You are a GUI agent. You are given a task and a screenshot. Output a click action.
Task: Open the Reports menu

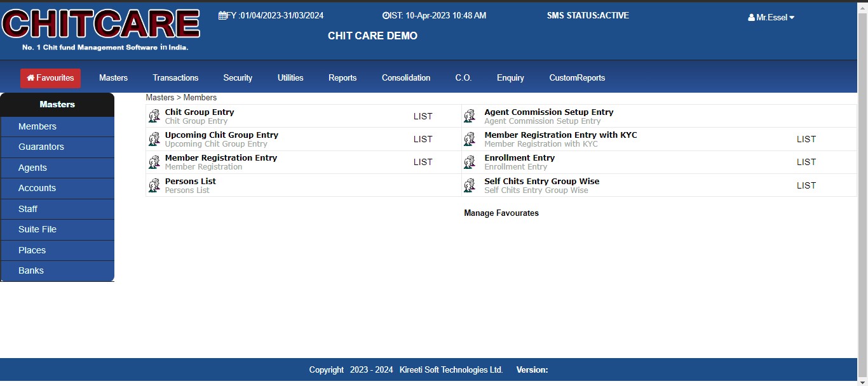pyautogui.click(x=342, y=78)
